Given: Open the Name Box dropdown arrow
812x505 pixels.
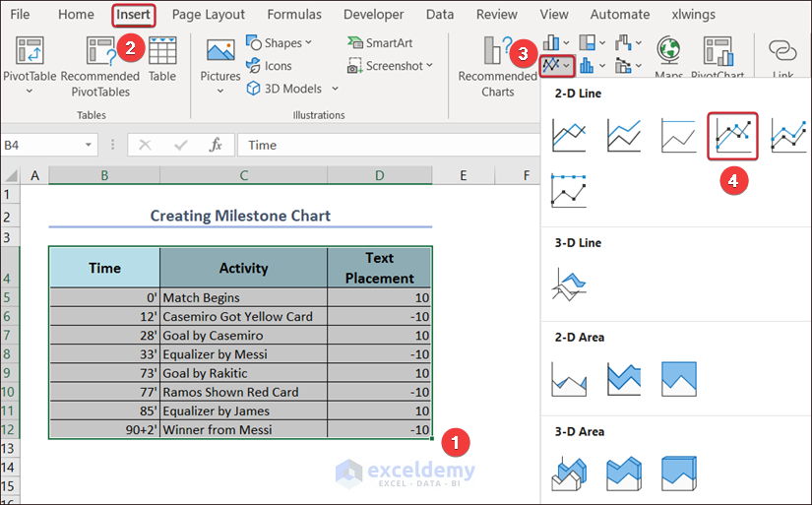Looking at the screenshot, I should 88,145.
